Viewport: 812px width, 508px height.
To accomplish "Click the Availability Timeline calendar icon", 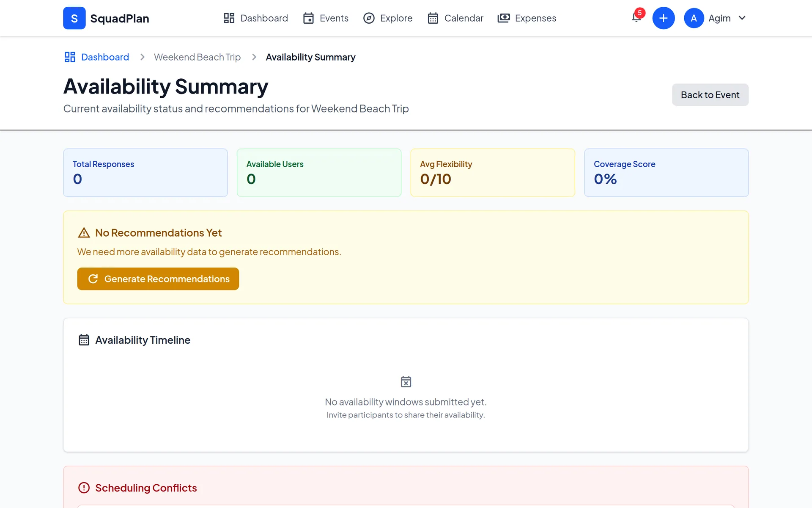I will click(x=84, y=340).
